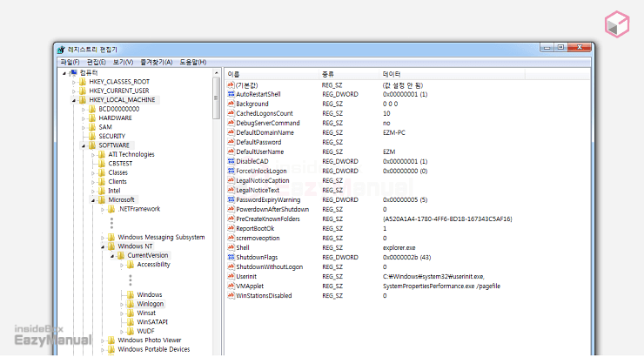Screen dimensions: 644x357
Task: Open the 즐겨찾기(A) menu
Action: 156,62
